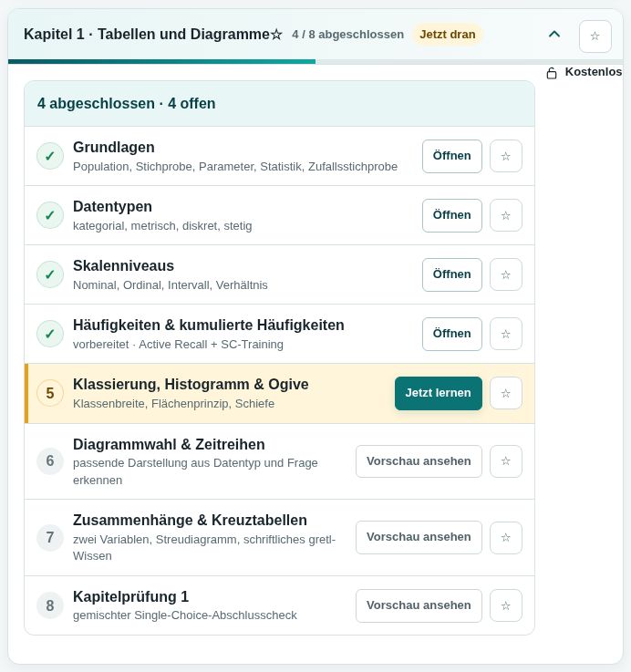Select the 'Diagrammwahl & Zeitreihen' title
Image resolution: width=631 pixels, height=672 pixels.
click(169, 444)
